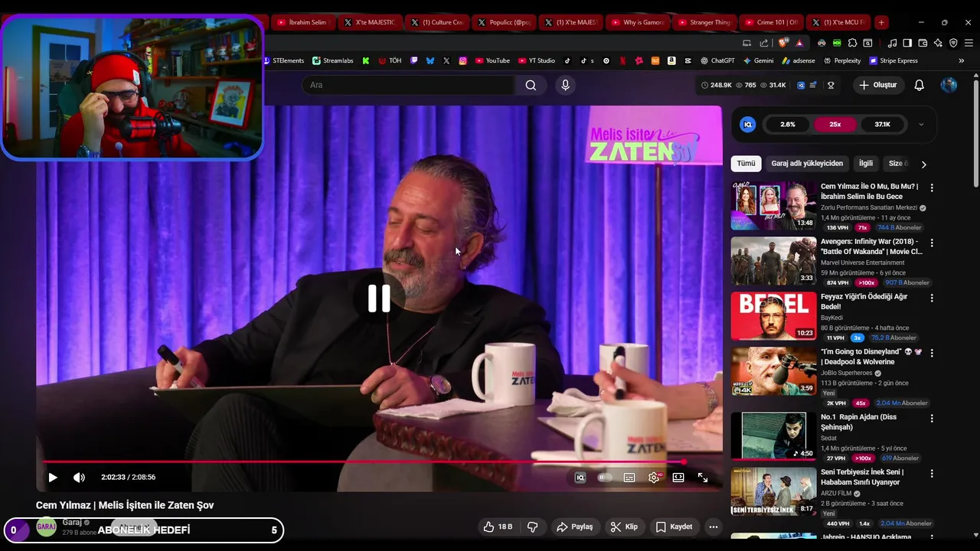
Task: Open options for No.1 Rapin Ajdarı video
Action: click(932, 419)
